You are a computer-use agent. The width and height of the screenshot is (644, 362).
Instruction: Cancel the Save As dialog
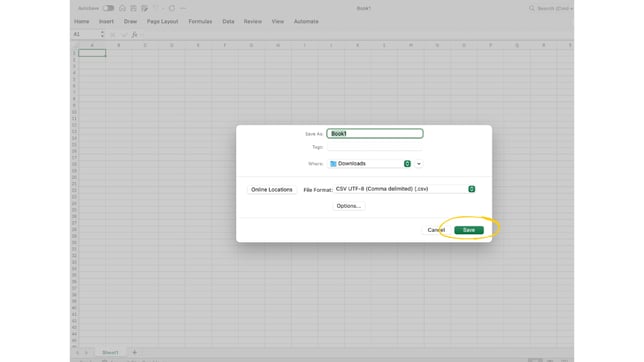[x=436, y=230]
